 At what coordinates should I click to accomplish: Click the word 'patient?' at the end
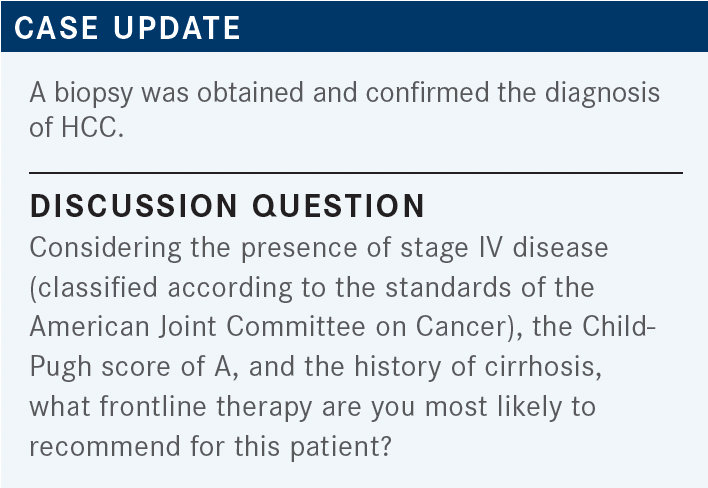coord(340,447)
